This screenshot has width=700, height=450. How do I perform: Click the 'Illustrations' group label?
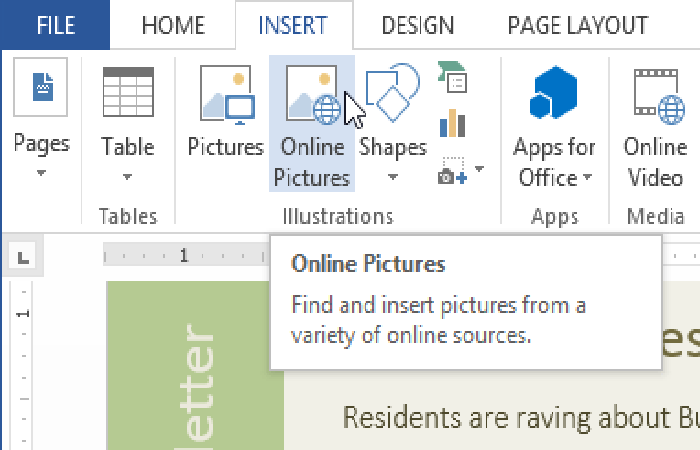[338, 217]
